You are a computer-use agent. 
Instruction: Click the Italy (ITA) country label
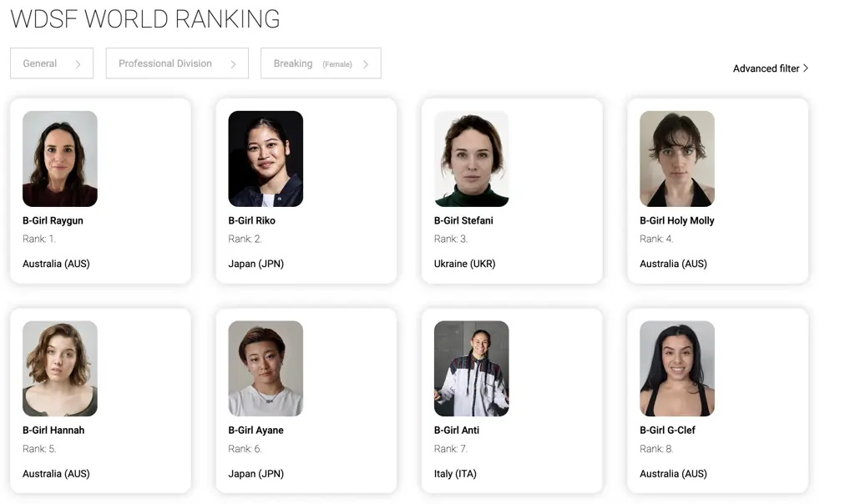pos(457,473)
